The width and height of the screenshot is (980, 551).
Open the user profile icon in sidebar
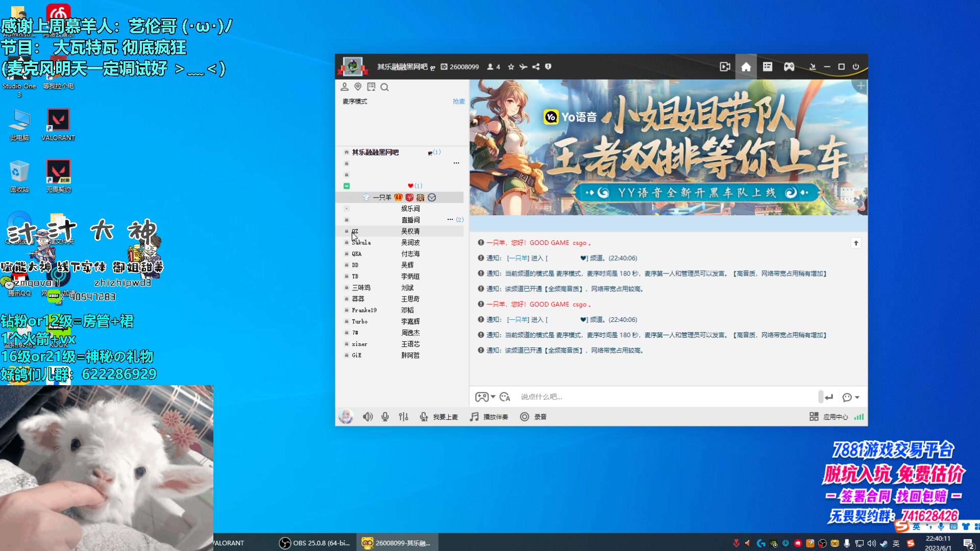[345, 87]
